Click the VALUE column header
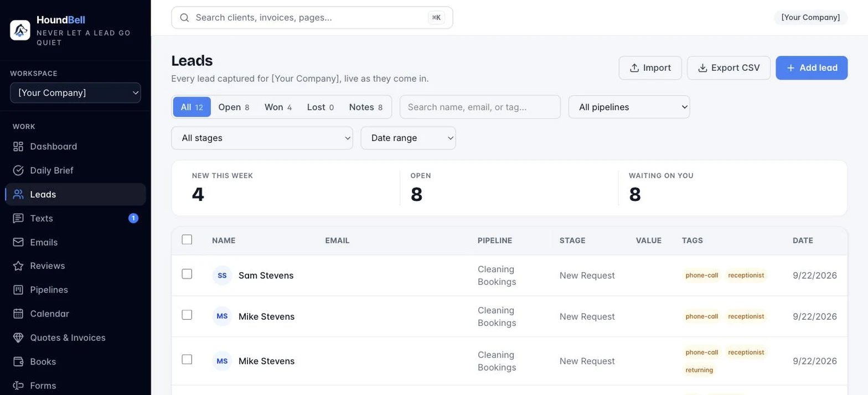The height and width of the screenshot is (395, 868). pos(649,241)
